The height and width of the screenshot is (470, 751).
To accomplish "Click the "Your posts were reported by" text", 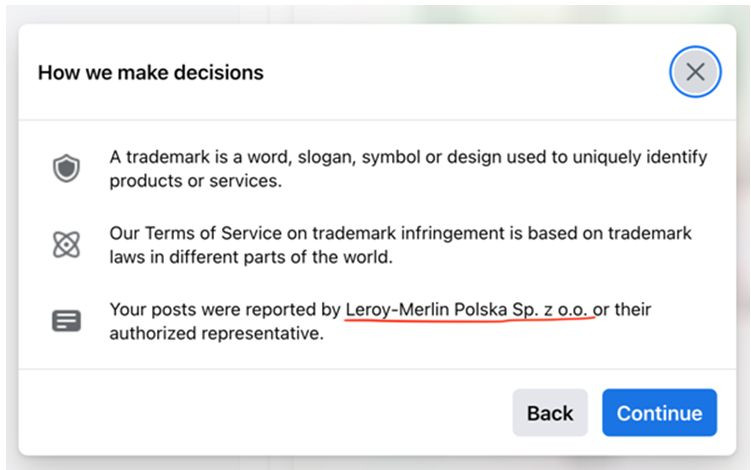I will [x=225, y=310].
